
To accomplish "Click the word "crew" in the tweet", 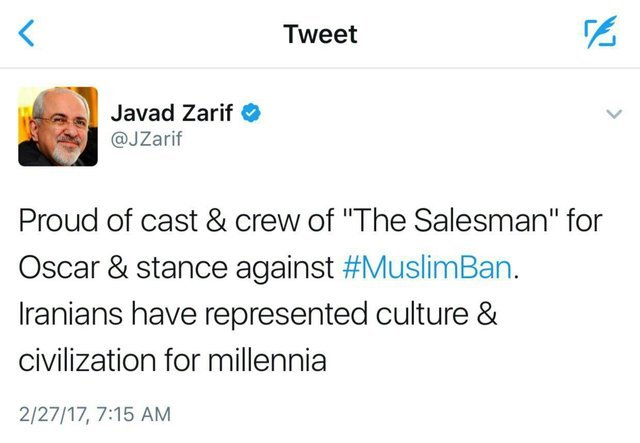I will tap(262, 222).
